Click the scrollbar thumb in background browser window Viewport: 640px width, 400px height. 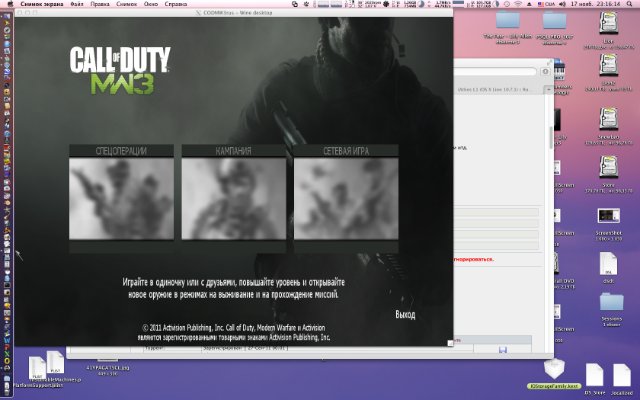point(551,138)
